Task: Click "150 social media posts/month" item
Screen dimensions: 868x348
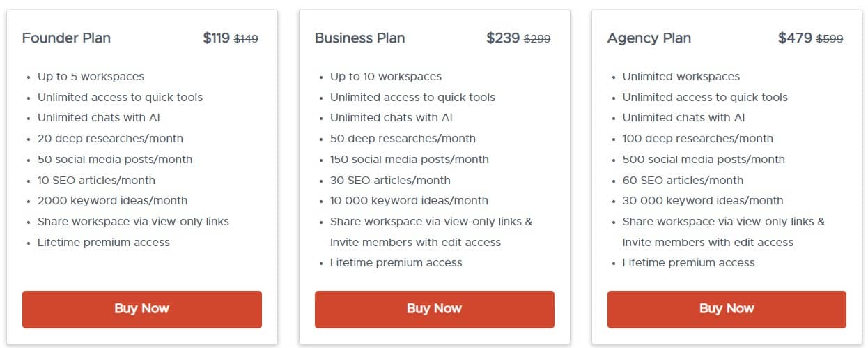Action: point(410,160)
